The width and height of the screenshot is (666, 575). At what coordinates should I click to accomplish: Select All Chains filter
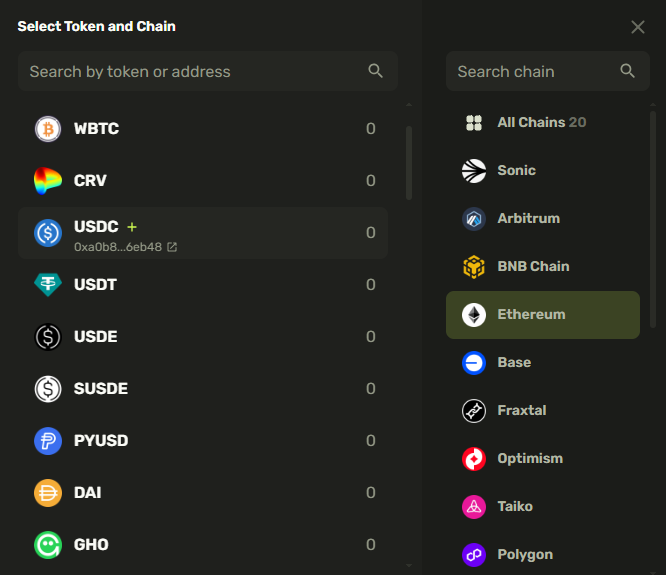pyautogui.click(x=541, y=123)
